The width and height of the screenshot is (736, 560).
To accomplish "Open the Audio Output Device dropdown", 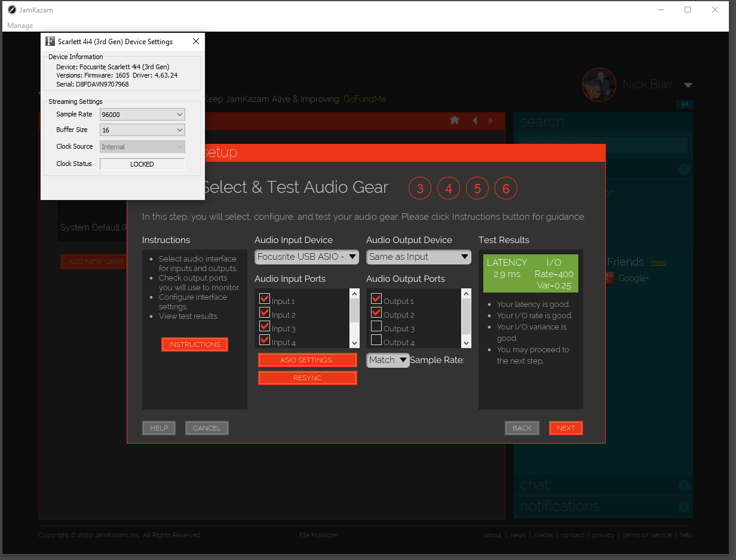I will coord(418,257).
